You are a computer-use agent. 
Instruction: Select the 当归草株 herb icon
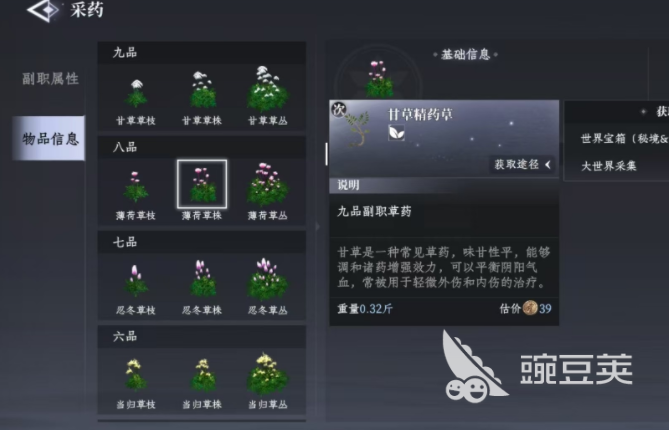(x=202, y=375)
